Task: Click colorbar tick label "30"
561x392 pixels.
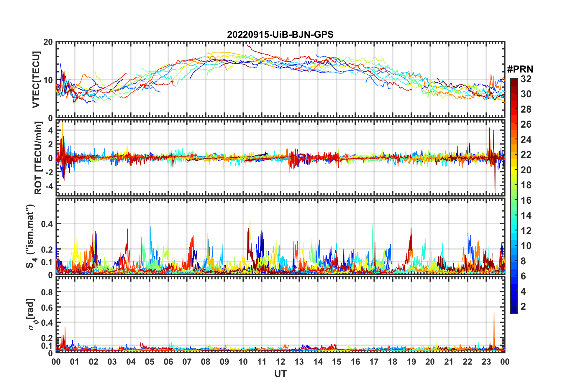Action: (x=526, y=94)
